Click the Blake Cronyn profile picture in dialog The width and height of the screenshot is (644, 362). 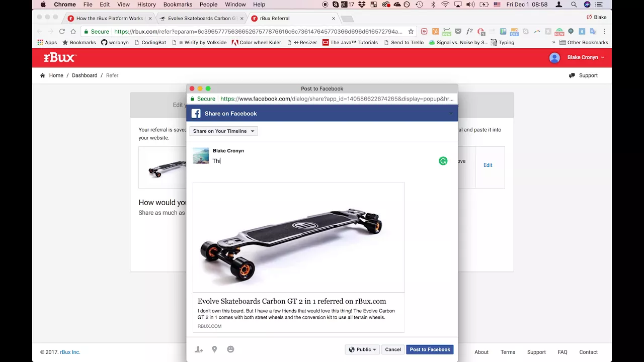click(201, 156)
